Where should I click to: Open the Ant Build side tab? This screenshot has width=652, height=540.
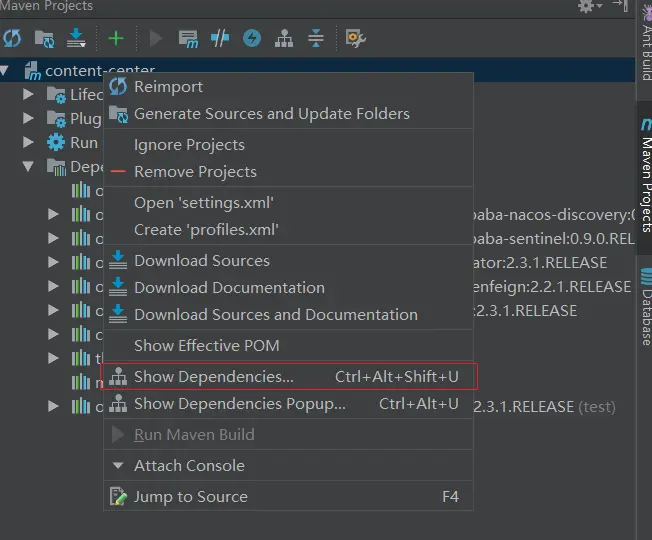pos(646,44)
